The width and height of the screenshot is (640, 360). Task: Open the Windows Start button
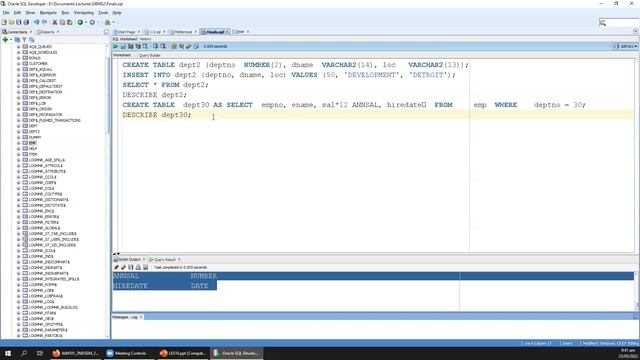[x=8, y=353]
